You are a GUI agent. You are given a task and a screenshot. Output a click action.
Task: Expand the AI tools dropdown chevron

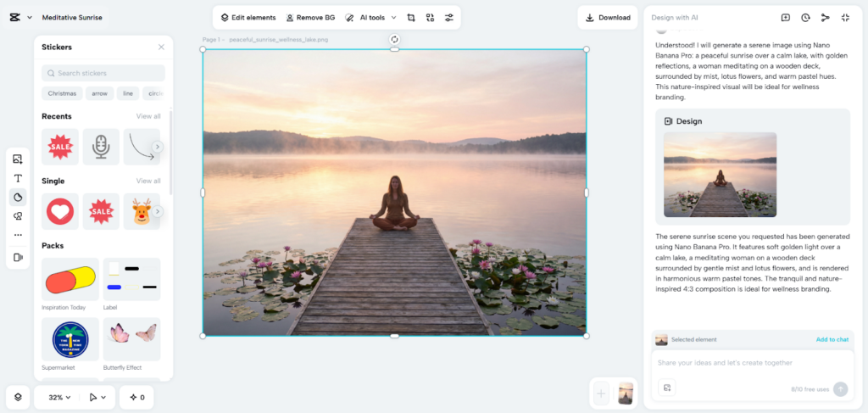pyautogui.click(x=393, y=18)
